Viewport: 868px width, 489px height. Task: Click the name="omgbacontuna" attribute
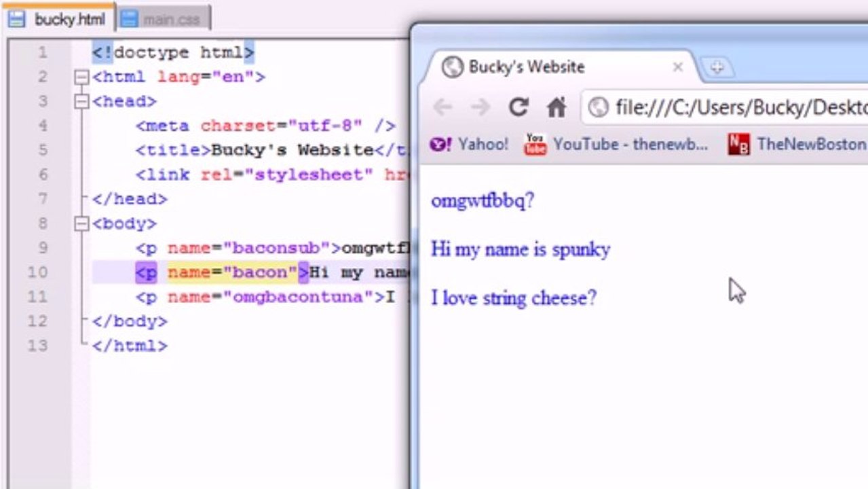(271, 297)
